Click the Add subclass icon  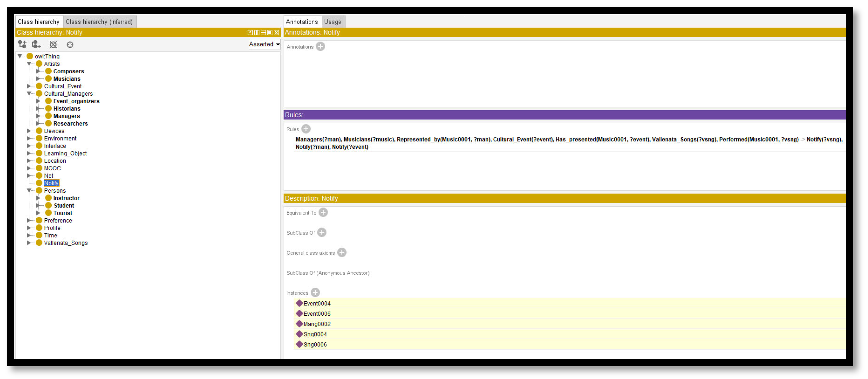click(22, 44)
